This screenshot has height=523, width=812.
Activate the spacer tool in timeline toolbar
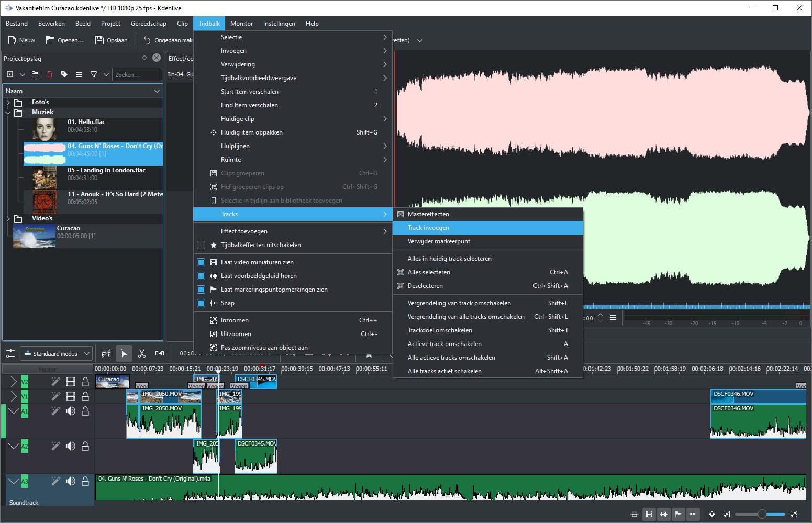tap(160, 354)
